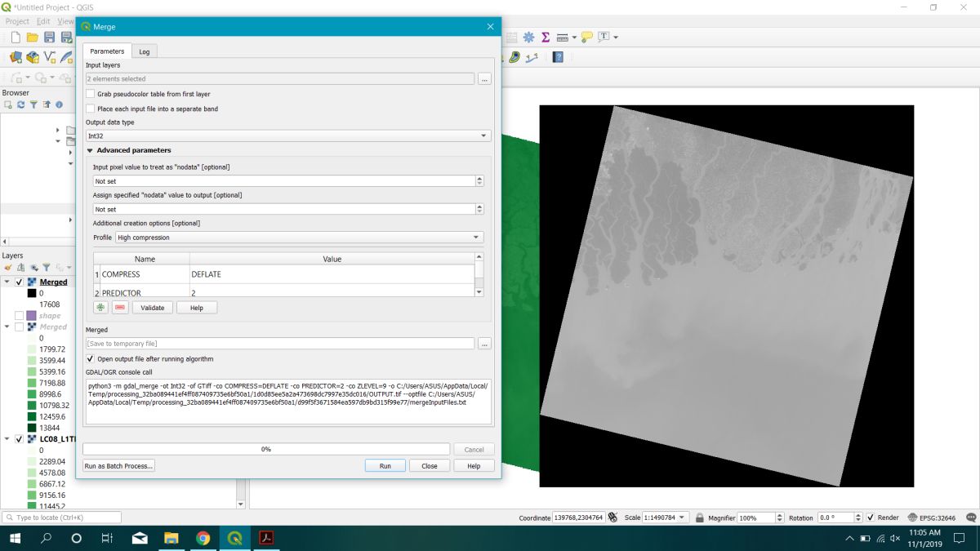980x551 pixels.
Task: Click the Show Map Tips icon
Action: [x=586, y=37]
